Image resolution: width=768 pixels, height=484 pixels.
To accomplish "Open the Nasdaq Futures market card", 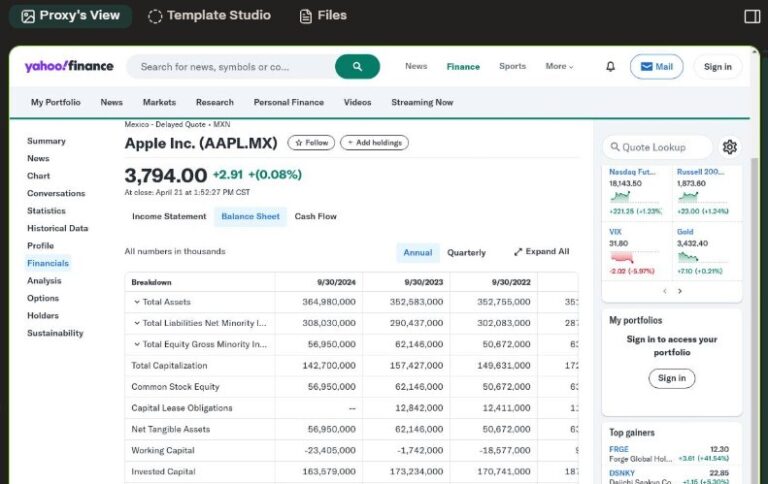I will click(x=636, y=192).
